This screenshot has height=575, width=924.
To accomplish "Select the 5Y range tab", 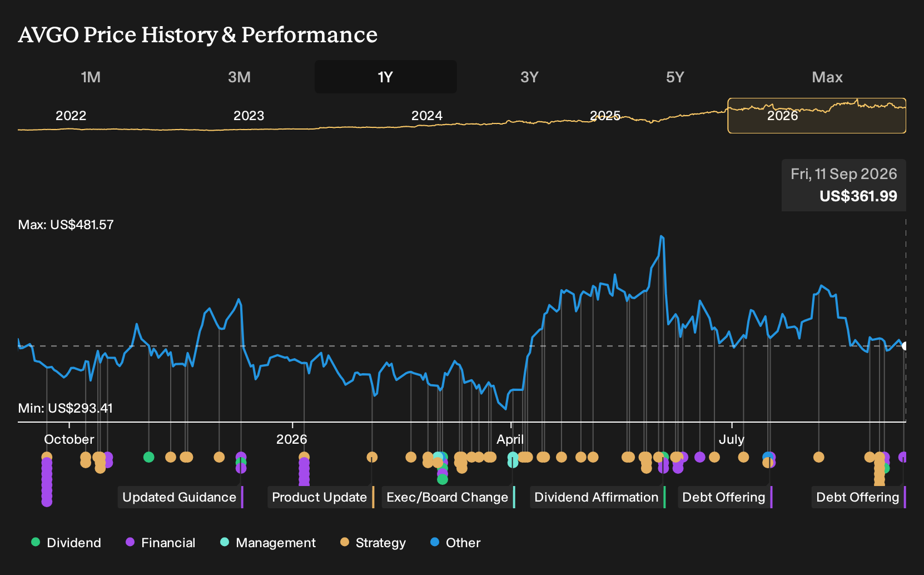I will pos(675,77).
